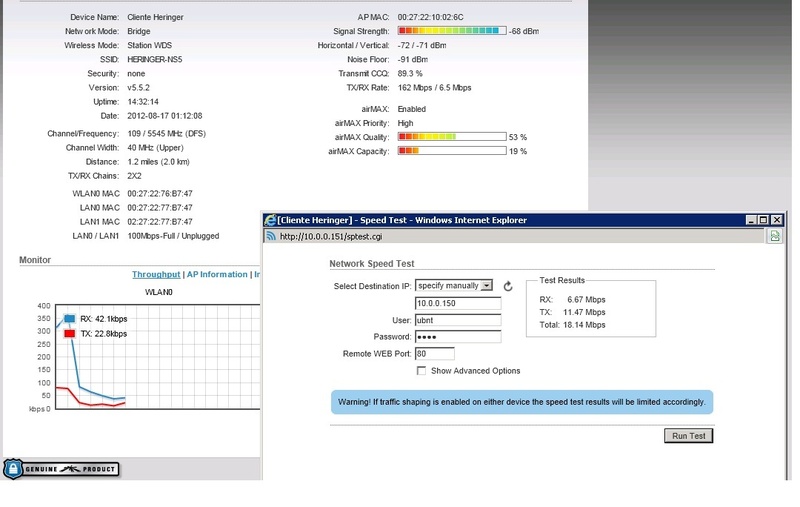Minimize the Speed Test window
This screenshot has height=507, width=800.
tap(751, 220)
